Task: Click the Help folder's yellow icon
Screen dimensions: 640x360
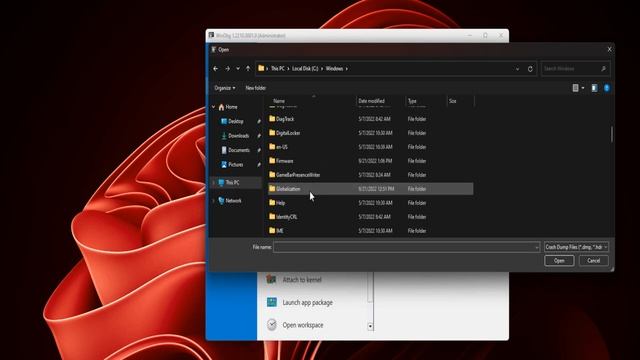Action: 272,202
